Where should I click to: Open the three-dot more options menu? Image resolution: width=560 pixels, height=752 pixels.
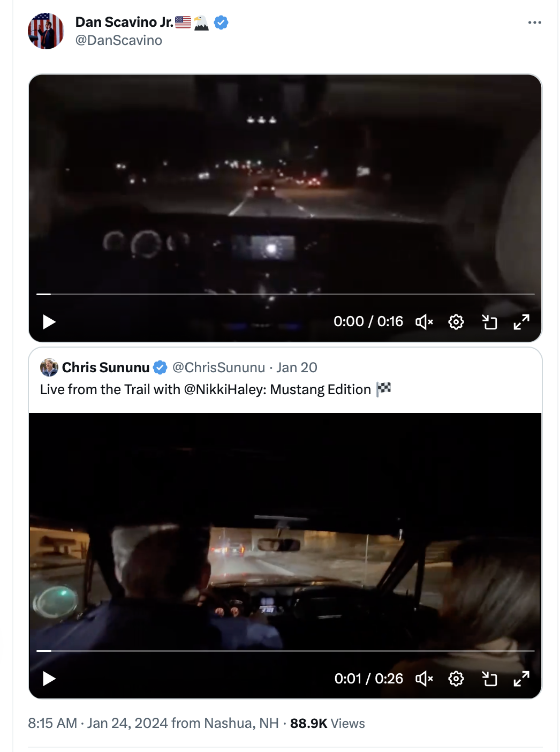tap(534, 22)
